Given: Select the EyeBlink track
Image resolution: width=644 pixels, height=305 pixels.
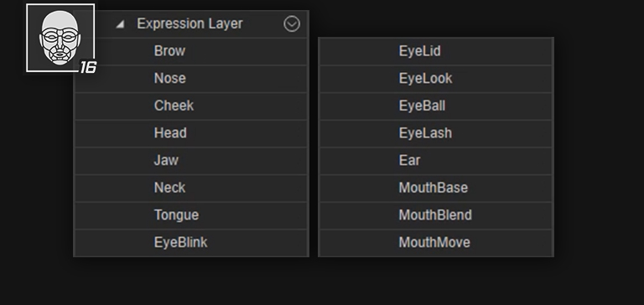Looking at the screenshot, I should coord(191,243).
